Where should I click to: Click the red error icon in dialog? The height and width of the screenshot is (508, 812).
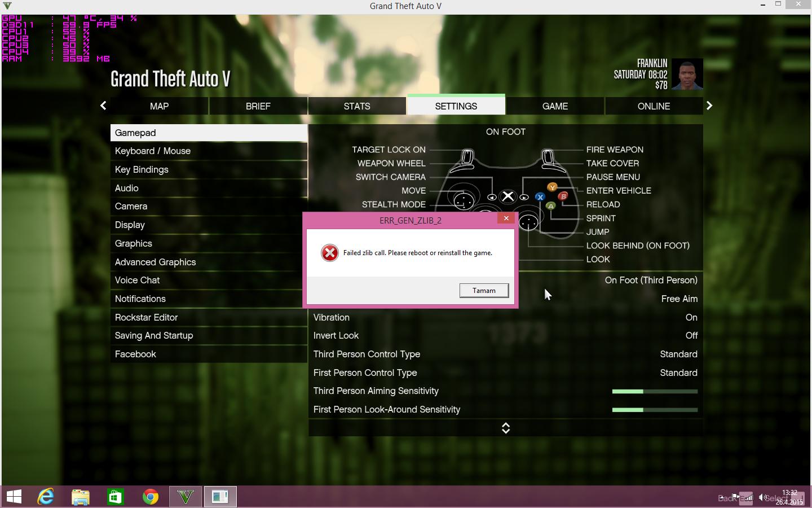[330, 253]
